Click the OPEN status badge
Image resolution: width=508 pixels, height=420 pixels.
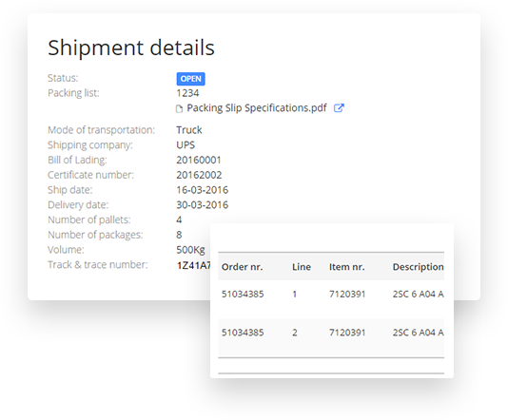[x=191, y=79]
